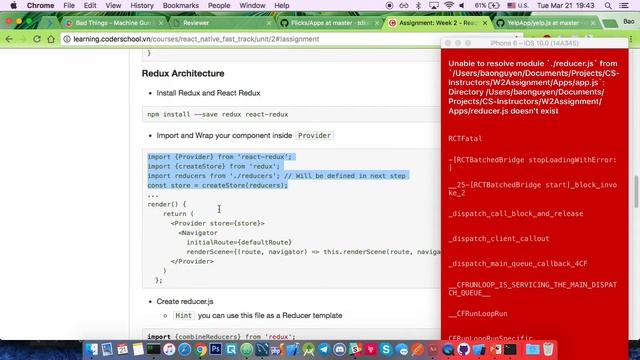Open the Chrome application menu

point(40,5)
